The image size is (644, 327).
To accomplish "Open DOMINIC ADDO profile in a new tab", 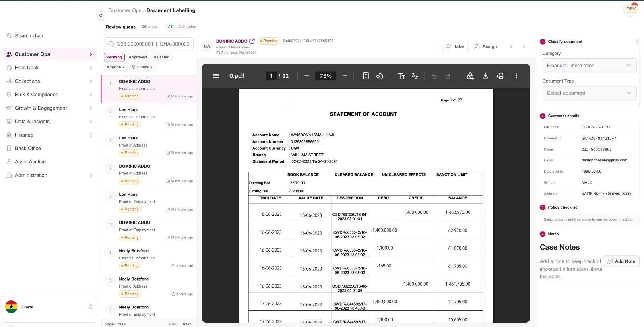I will coord(252,41).
